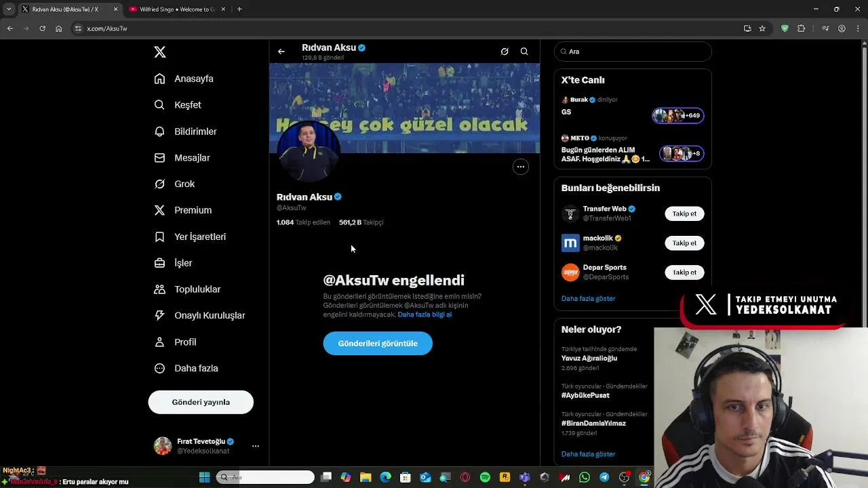This screenshot has height=488, width=868.
Task: Click the browser home button
Action: [x=58, y=28]
